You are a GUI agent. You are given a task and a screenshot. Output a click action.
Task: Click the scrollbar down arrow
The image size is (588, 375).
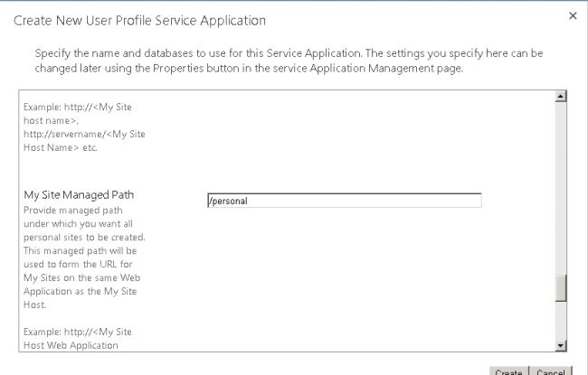(561, 344)
